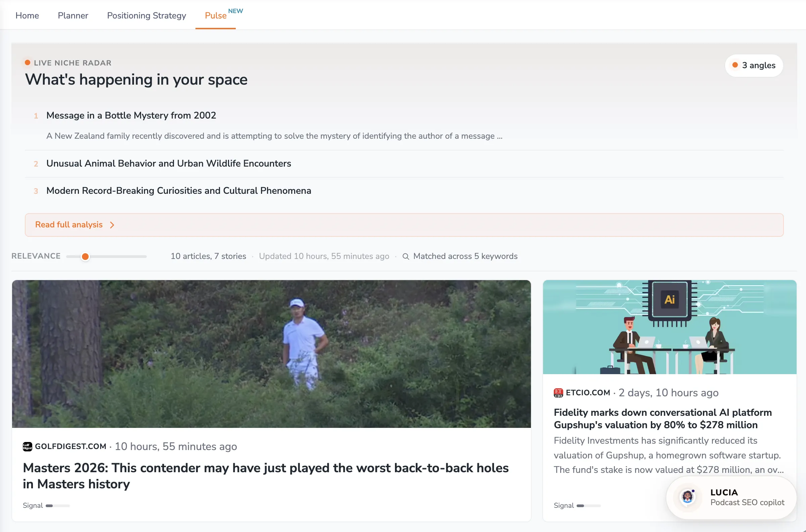Screen dimensions: 806x532
Task: Click the Read full analysis button
Action: click(x=69, y=225)
